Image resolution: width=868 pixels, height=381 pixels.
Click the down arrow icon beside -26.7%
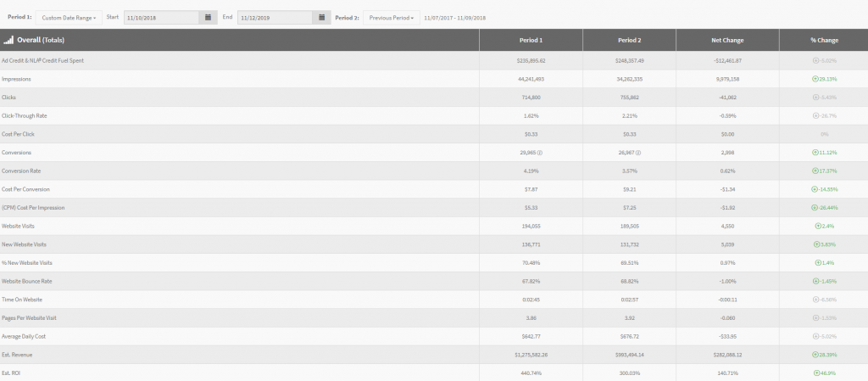pyautogui.click(x=816, y=115)
